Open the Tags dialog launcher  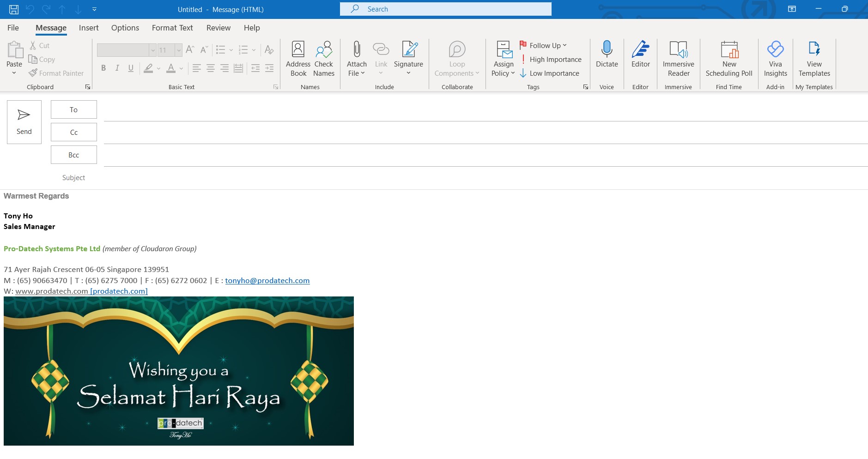point(586,87)
